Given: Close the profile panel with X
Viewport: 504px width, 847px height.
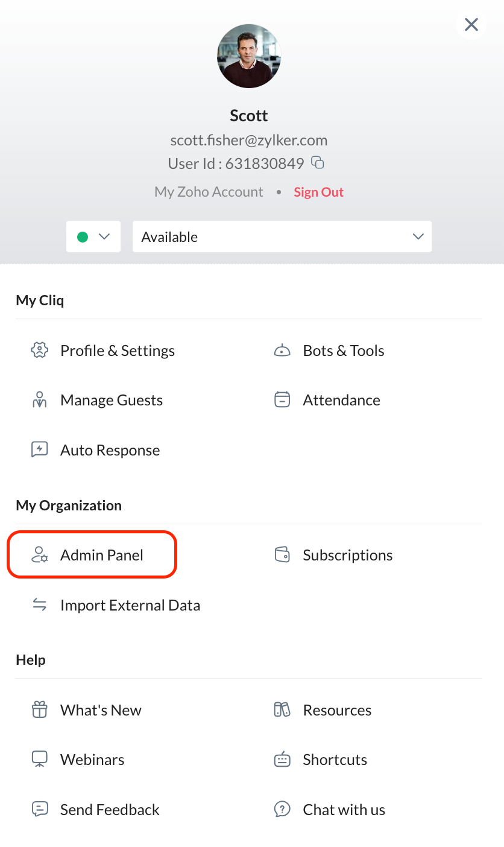Looking at the screenshot, I should click(x=471, y=25).
